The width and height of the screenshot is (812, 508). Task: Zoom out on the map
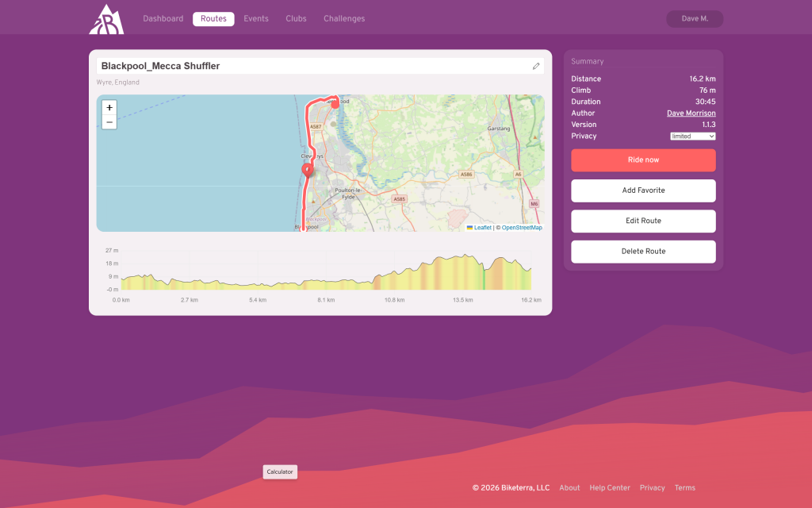click(x=109, y=122)
